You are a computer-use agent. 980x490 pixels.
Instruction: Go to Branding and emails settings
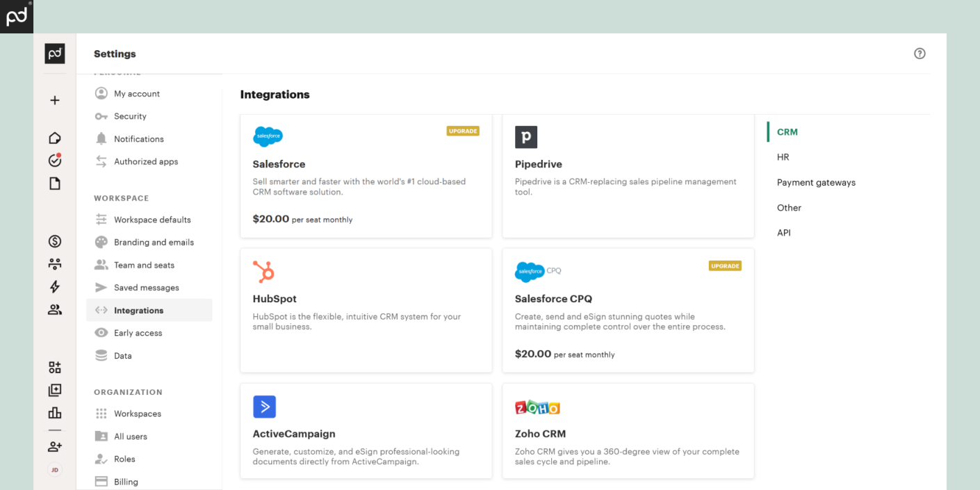pyautogui.click(x=154, y=243)
